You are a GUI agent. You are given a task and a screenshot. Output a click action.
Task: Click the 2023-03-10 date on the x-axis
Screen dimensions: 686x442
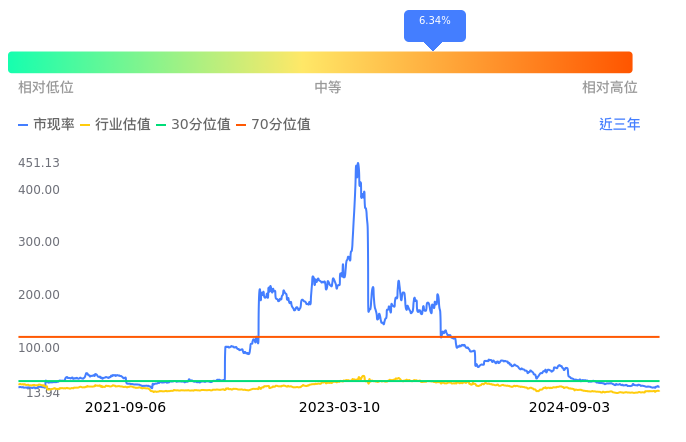point(340,408)
